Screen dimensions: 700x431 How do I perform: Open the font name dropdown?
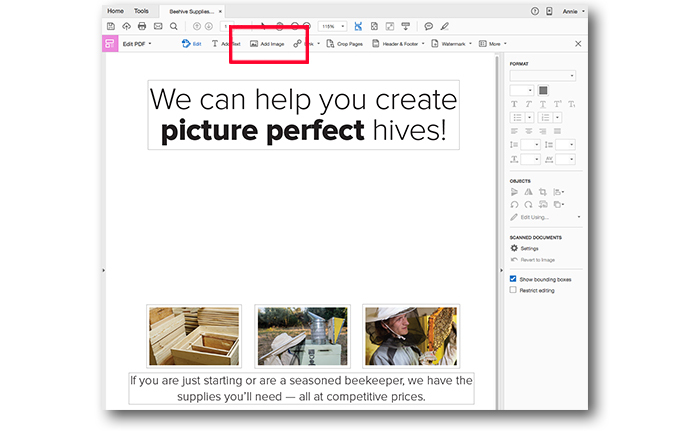[542, 76]
